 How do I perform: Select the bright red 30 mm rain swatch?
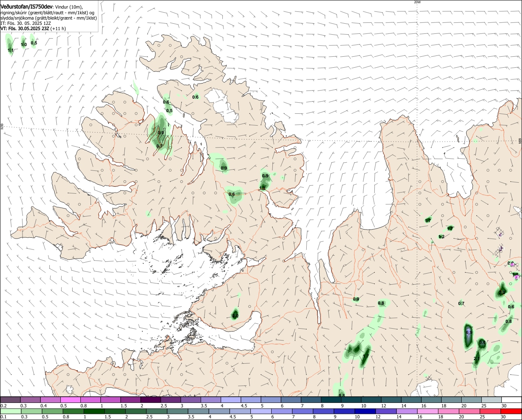tap(511, 411)
